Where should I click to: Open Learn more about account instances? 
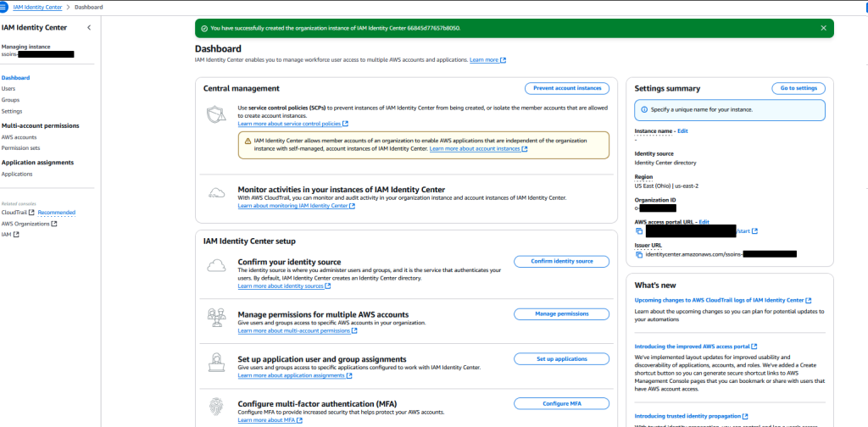[x=478, y=149]
